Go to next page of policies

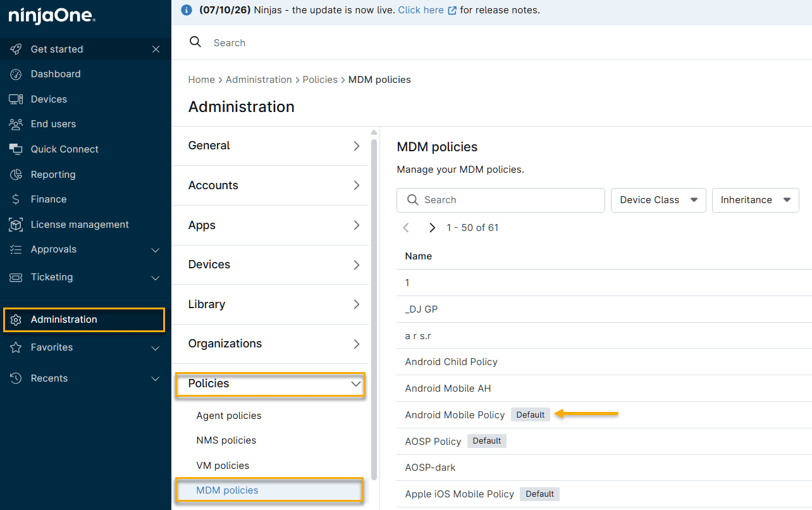(x=433, y=228)
